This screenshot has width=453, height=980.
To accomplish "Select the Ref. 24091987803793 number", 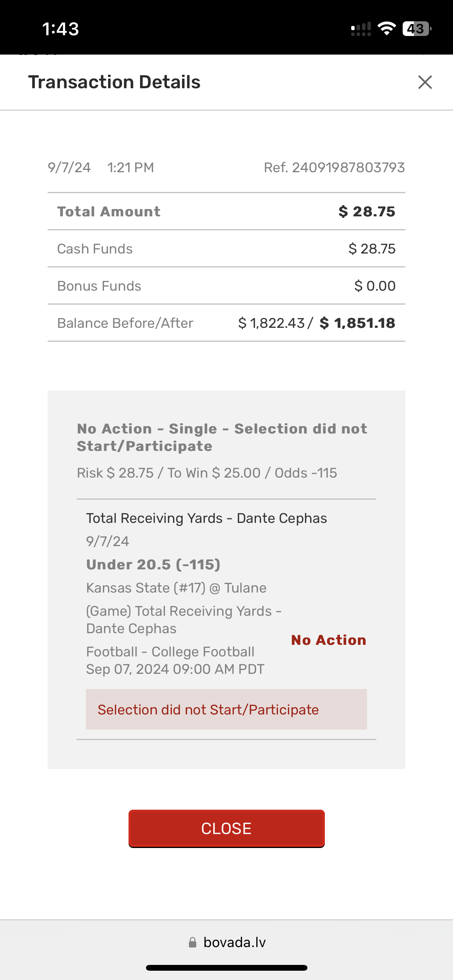I will (x=334, y=168).
